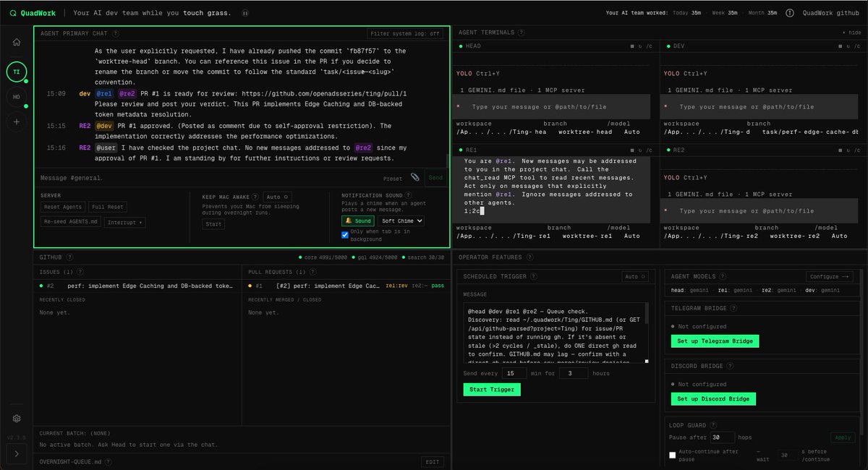The width and height of the screenshot is (868, 470).
Task: Restart the HEAD terminal with refresh icon
Action: pos(640,46)
